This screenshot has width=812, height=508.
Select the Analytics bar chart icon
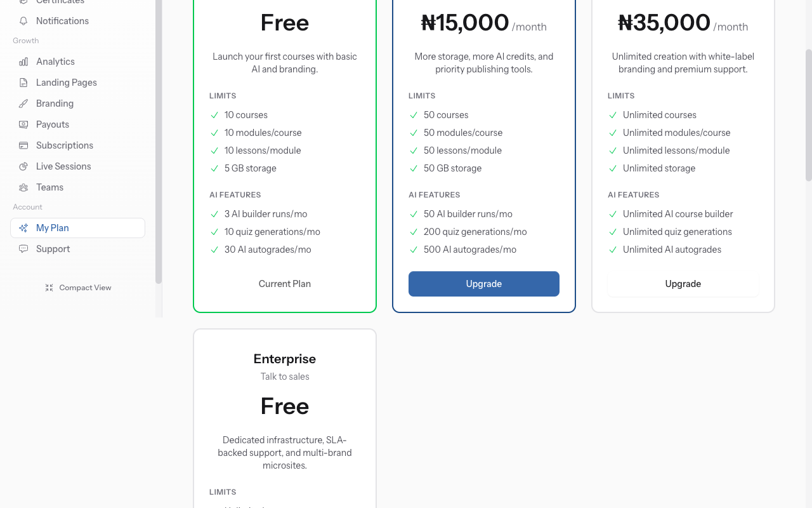(23, 61)
